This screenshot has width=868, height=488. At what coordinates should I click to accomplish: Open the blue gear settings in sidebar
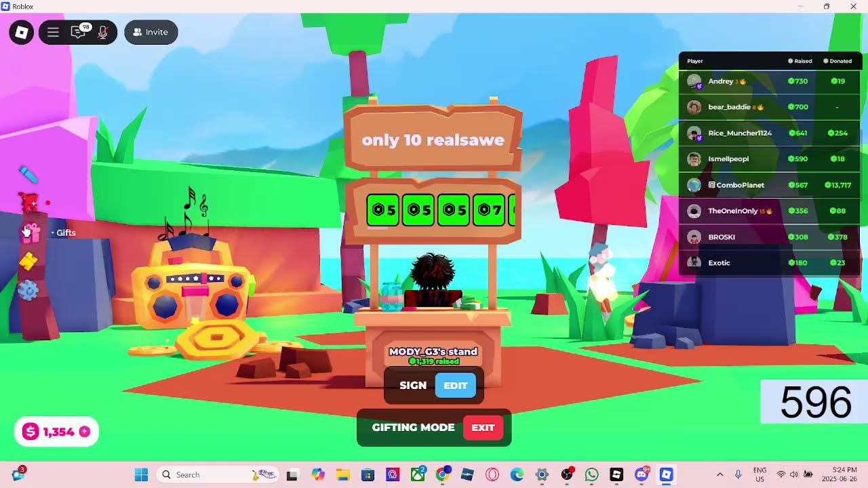tap(28, 291)
